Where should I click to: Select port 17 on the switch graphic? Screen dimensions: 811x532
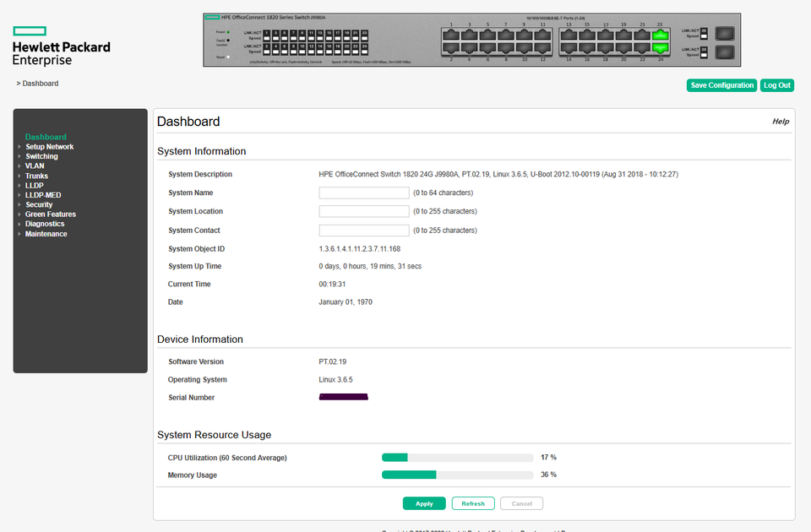pyautogui.click(x=606, y=35)
